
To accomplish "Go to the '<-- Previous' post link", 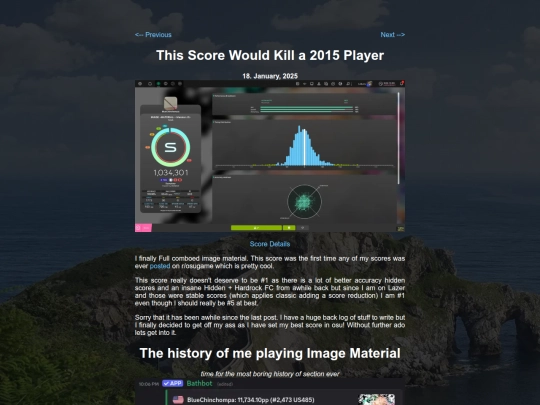I will tap(153, 35).
